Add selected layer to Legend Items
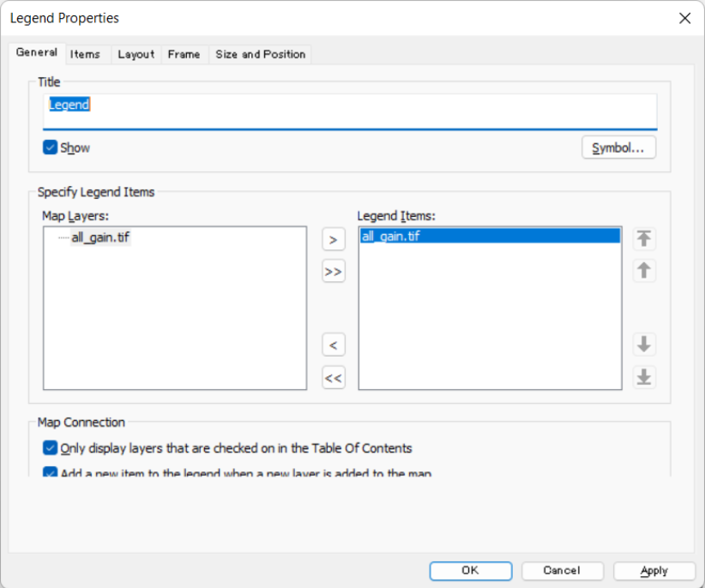Image resolution: width=705 pixels, height=588 pixels. 333,238
